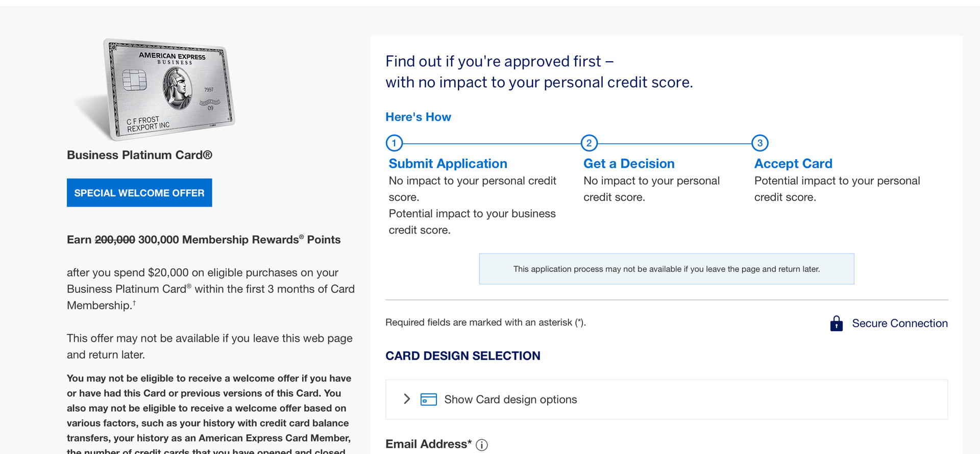Click the Business Platinum Card® title text

tap(139, 155)
